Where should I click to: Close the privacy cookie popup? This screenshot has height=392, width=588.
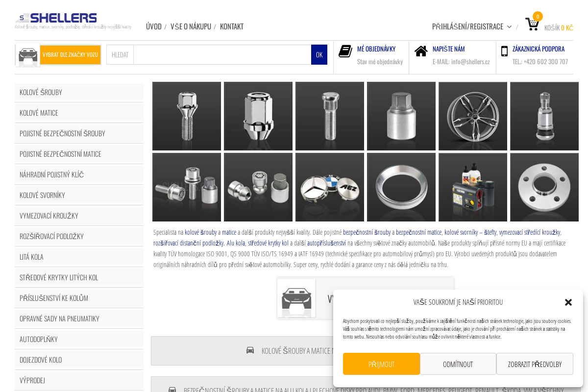(x=568, y=302)
